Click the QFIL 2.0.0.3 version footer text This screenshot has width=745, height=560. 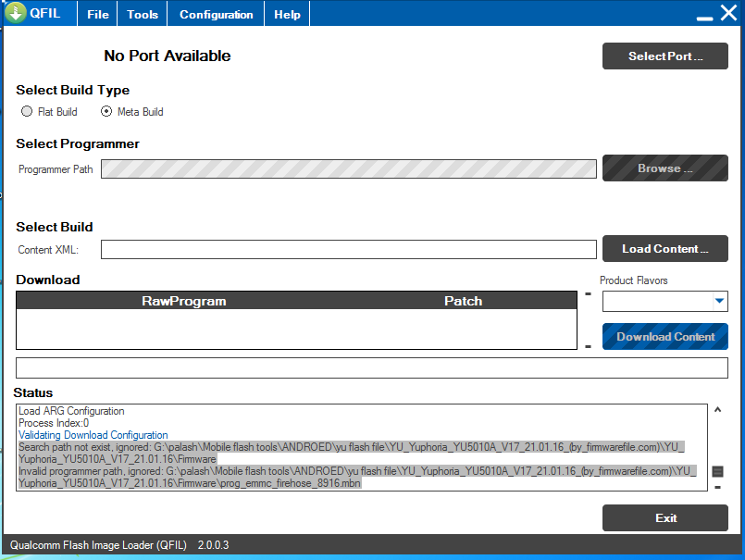[119, 545]
